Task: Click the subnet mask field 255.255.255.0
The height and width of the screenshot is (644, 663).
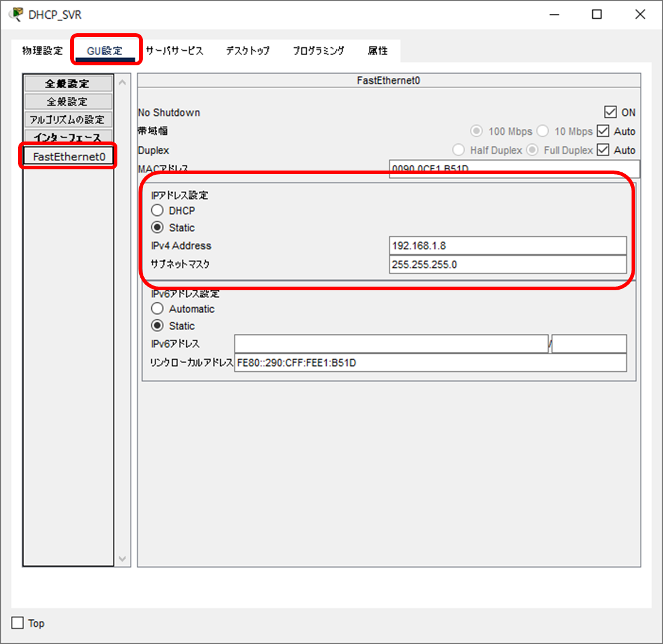Action: (x=508, y=264)
